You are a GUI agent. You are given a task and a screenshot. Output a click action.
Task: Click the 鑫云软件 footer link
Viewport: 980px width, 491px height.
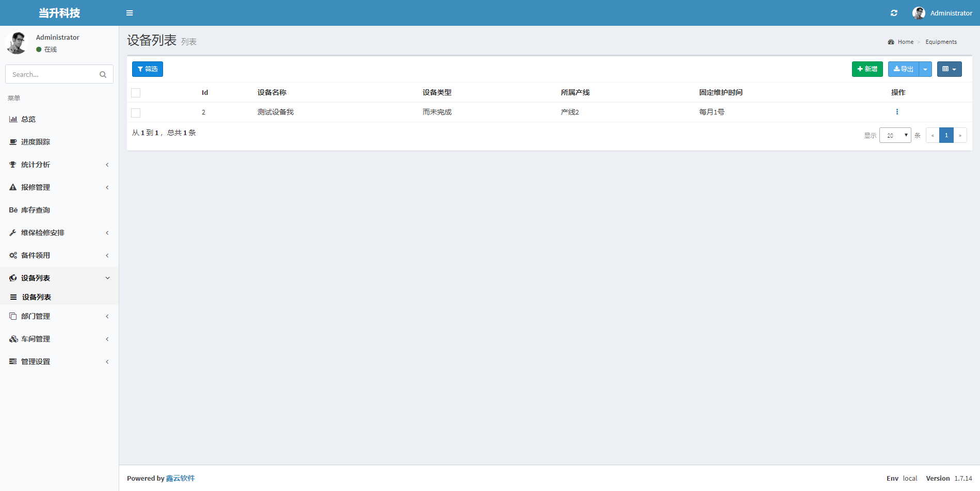pos(180,478)
